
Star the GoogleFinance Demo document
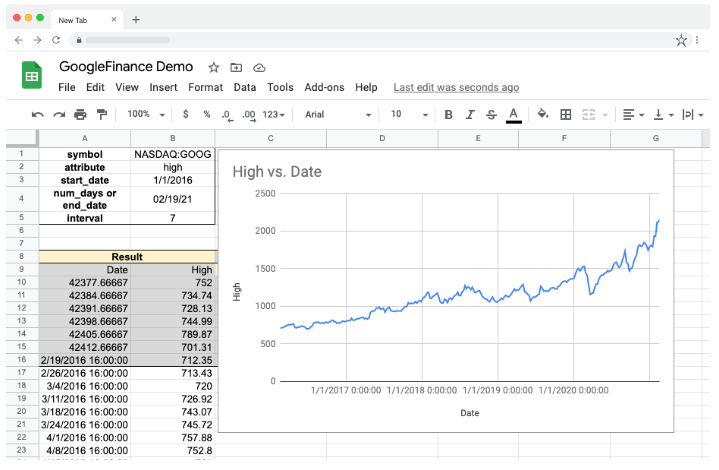214,67
